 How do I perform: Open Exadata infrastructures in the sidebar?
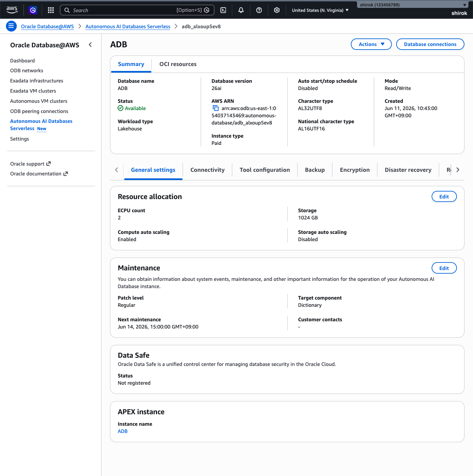(x=37, y=81)
